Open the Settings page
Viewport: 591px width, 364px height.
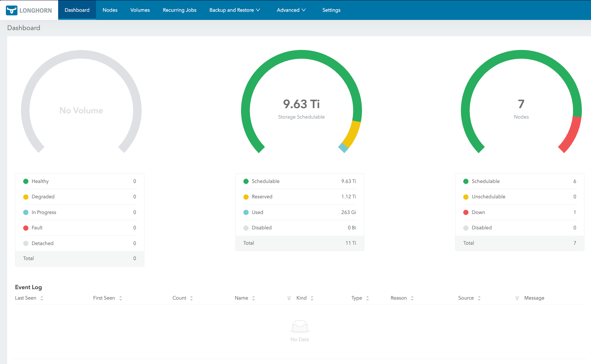pyautogui.click(x=331, y=10)
